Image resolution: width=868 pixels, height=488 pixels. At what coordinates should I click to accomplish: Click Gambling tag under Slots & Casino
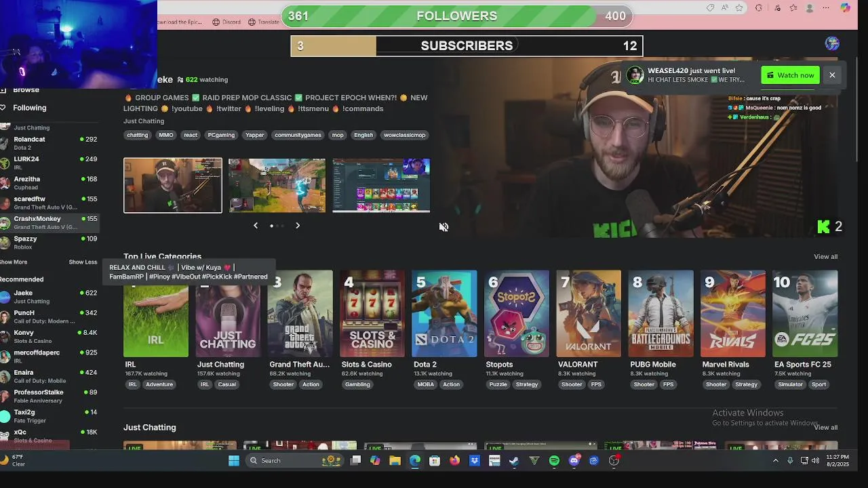[357, 384]
